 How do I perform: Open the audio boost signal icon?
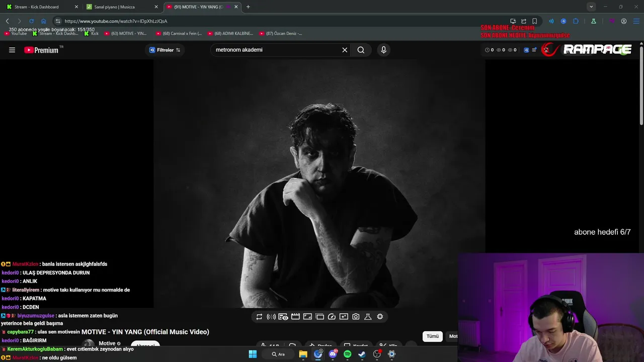(271, 317)
